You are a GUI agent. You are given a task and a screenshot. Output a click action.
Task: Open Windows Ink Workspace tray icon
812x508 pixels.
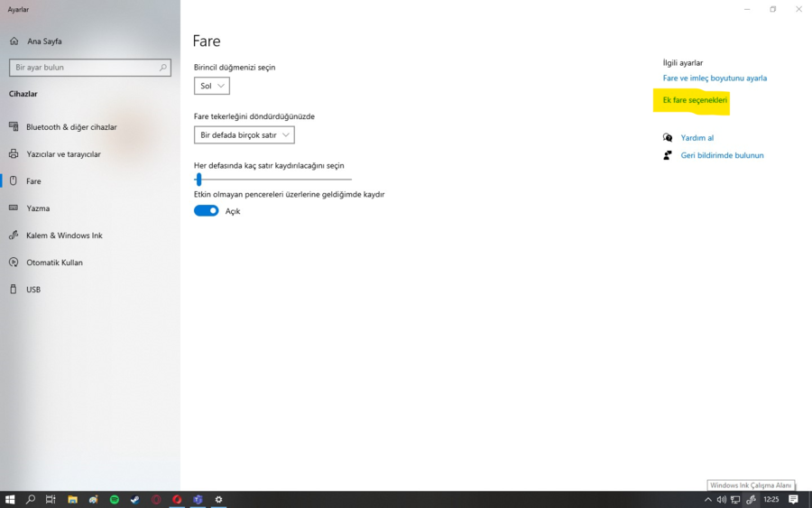point(751,500)
